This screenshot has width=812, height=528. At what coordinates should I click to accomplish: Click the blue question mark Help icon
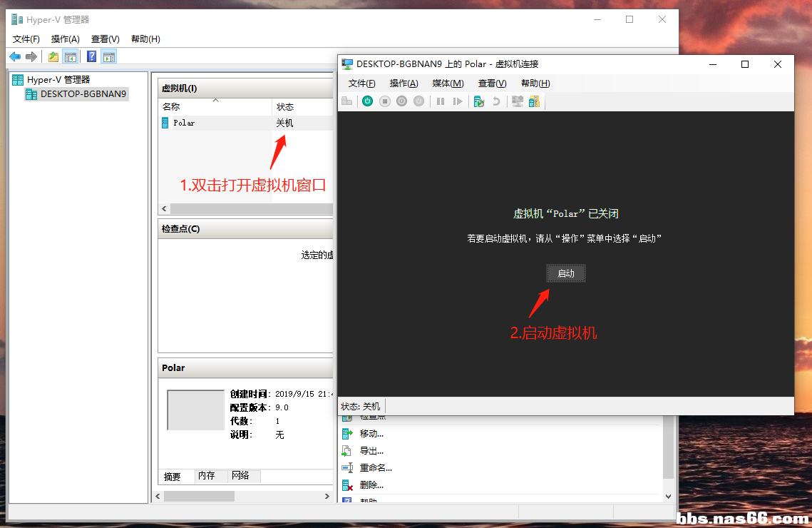(x=92, y=57)
